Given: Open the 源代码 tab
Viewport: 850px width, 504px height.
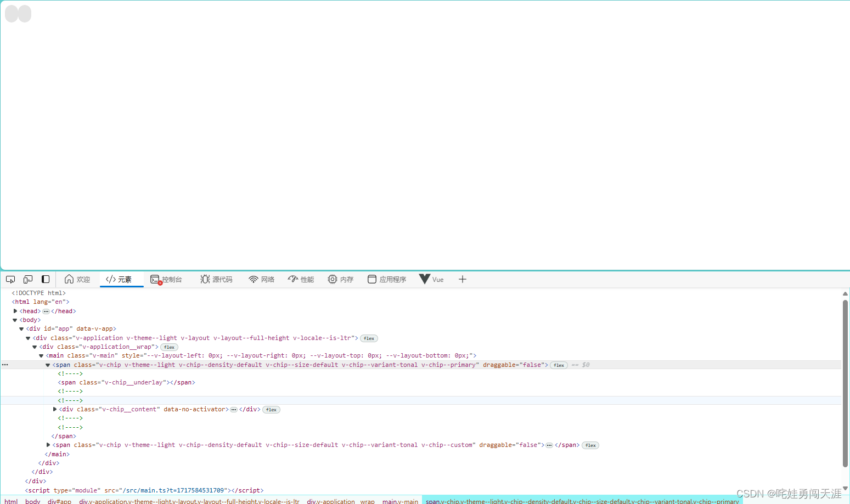Looking at the screenshot, I should (x=217, y=279).
